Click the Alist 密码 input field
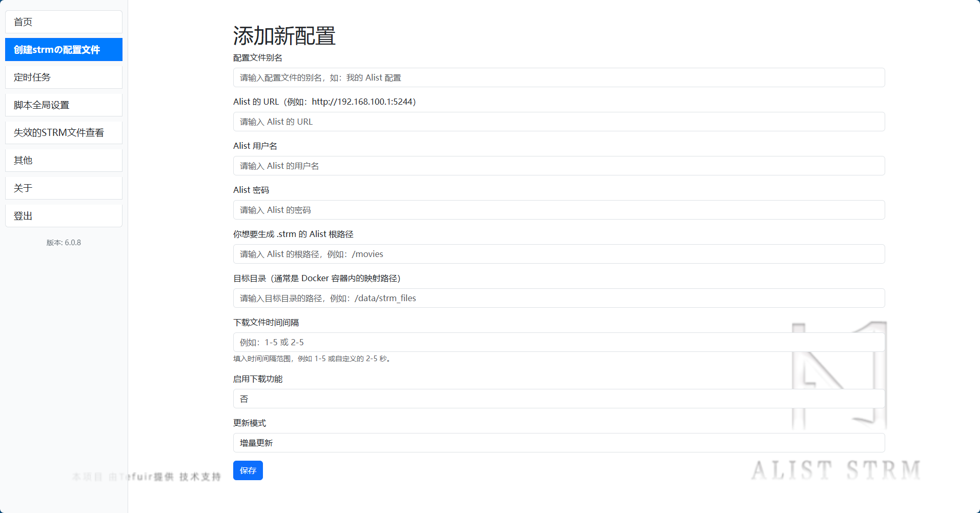 559,210
